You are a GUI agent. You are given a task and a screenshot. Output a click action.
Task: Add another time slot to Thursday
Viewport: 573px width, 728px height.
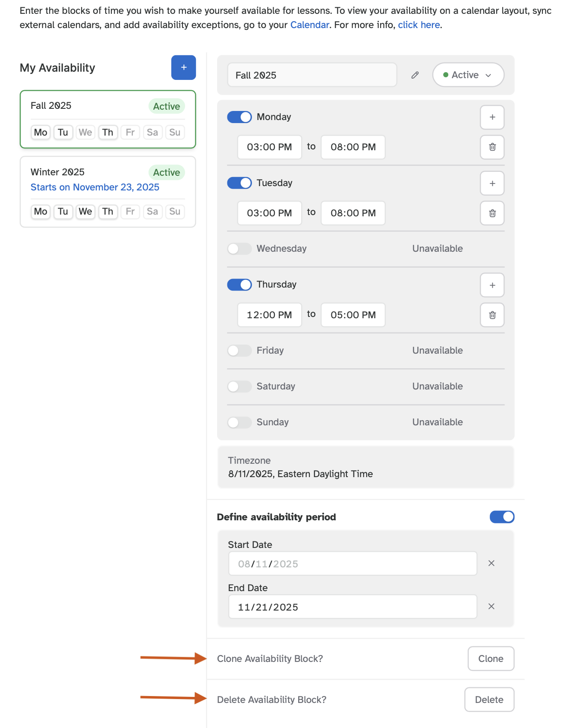pyautogui.click(x=492, y=285)
